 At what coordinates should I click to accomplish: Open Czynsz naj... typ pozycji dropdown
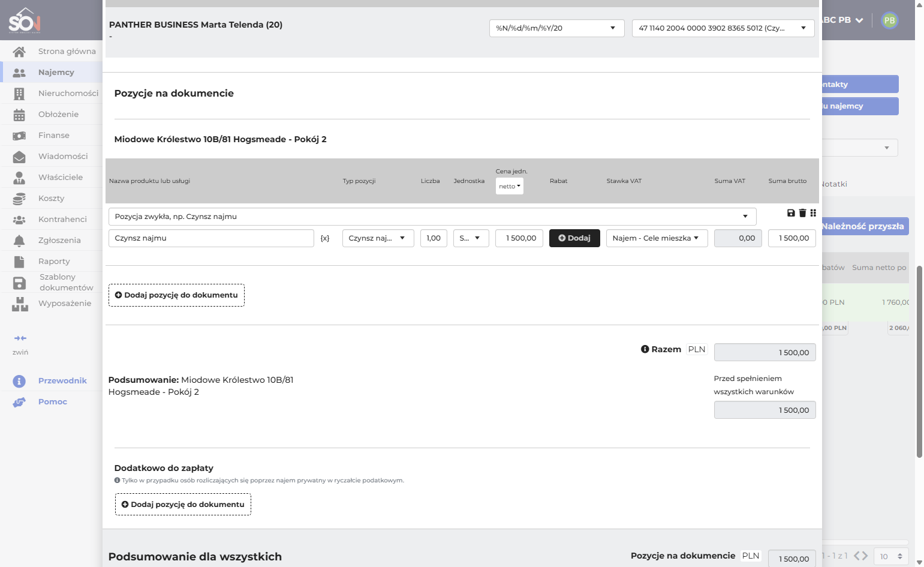pyautogui.click(x=378, y=238)
